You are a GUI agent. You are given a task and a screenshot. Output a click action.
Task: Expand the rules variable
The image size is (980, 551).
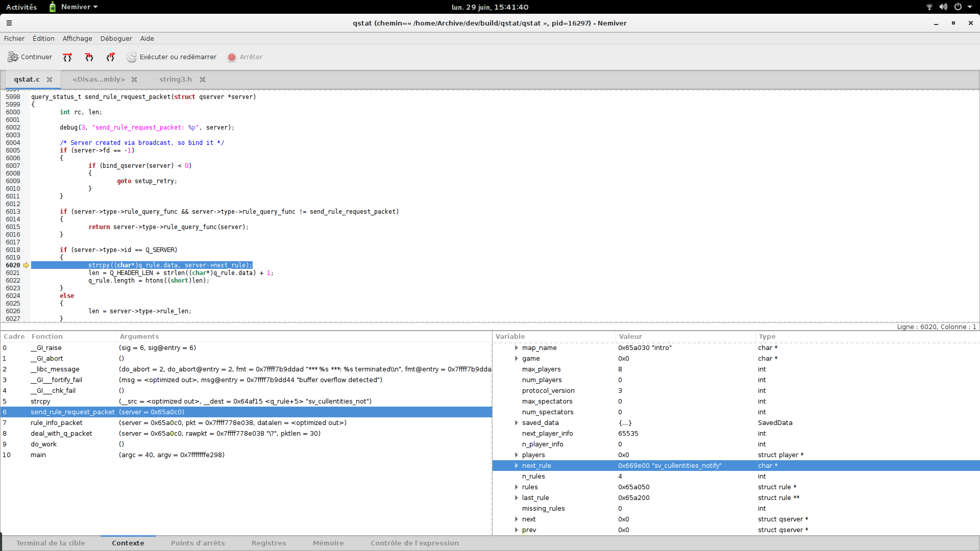(517, 487)
